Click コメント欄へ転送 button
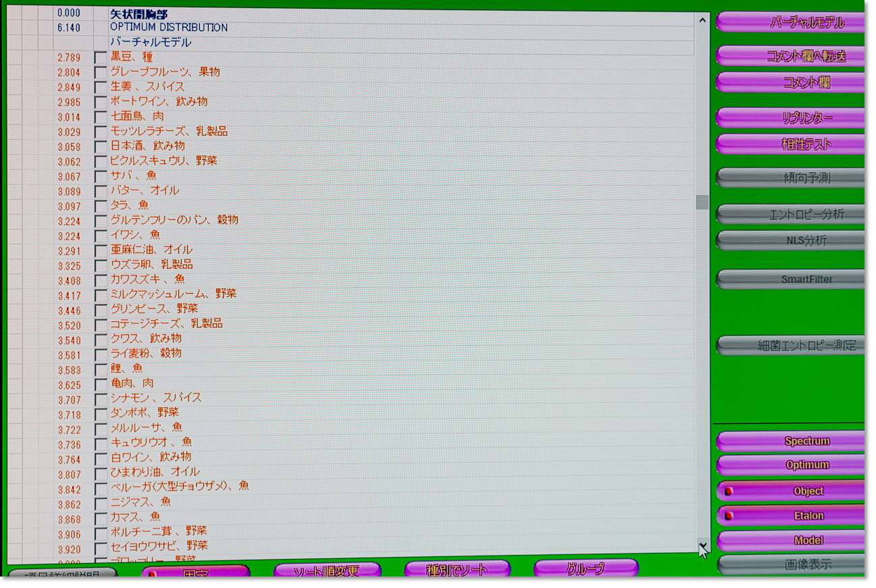Screen dimensions: 876x588 coord(791,56)
